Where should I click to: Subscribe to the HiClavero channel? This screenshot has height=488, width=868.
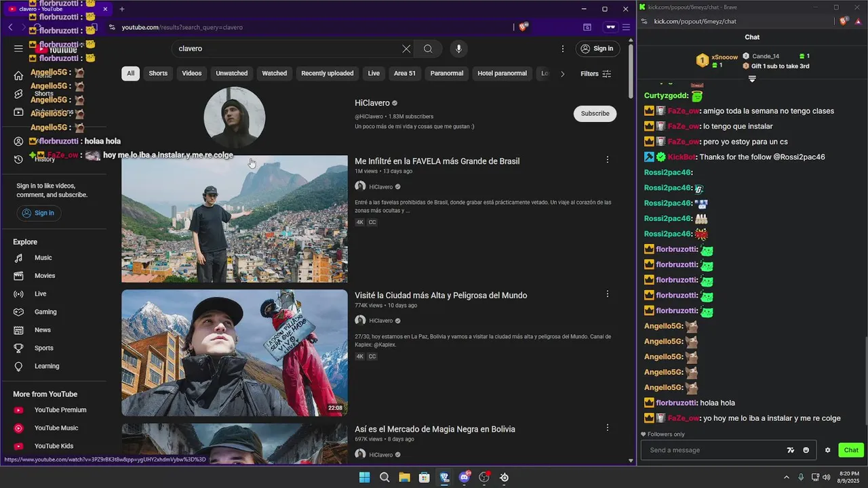click(595, 113)
